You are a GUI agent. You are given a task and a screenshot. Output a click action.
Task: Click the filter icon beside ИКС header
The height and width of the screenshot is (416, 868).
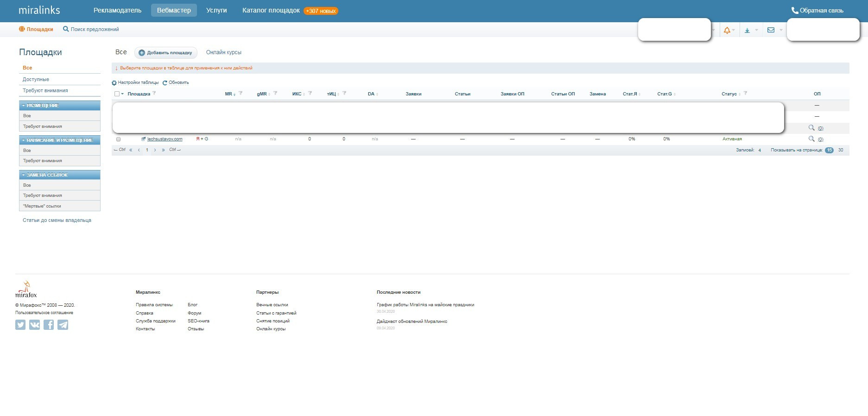point(310,94)
